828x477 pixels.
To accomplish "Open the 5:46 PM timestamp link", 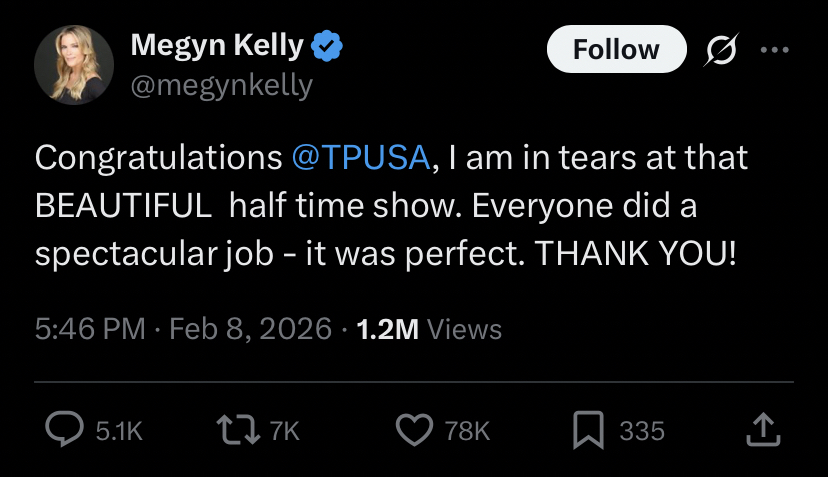I will tap(90, 329).
